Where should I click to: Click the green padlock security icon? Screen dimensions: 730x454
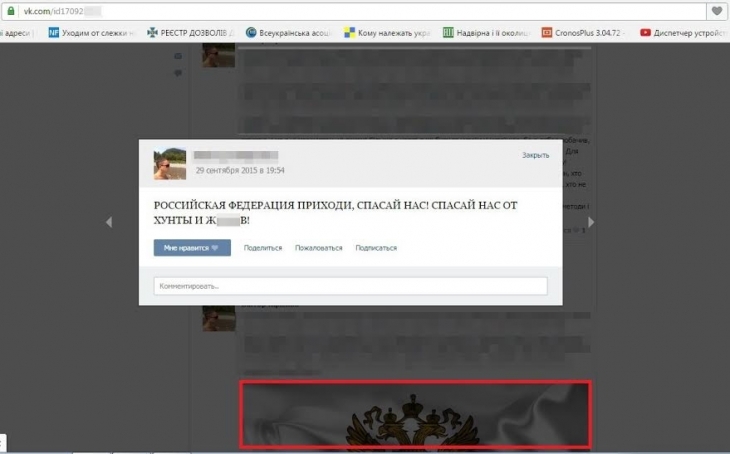(11, 11)
